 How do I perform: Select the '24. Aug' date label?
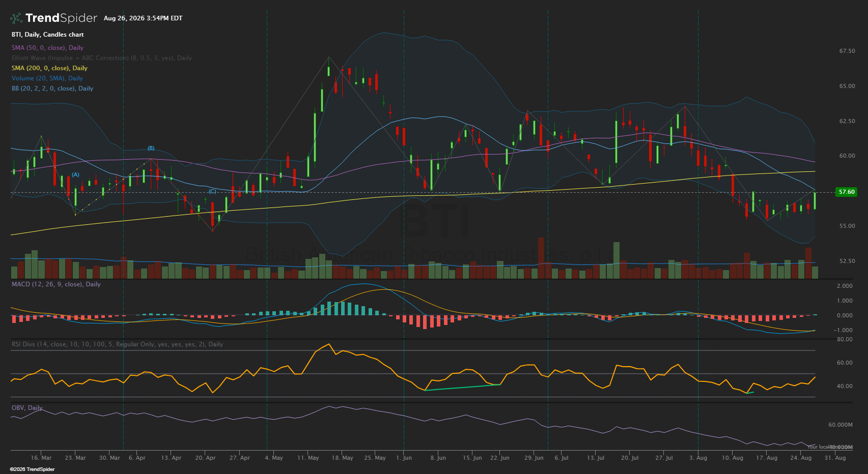click(x=801, y=458)
